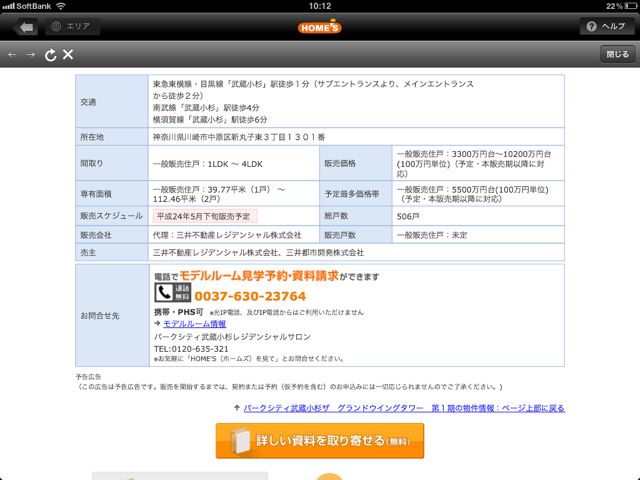Request detailed materials with orange button
This screenshot has height=480, width=640.
[x=320, y=441]
